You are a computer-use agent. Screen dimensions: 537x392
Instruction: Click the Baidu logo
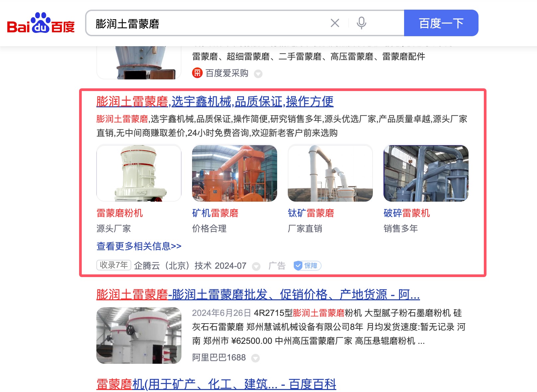click(x=41, y=23)
